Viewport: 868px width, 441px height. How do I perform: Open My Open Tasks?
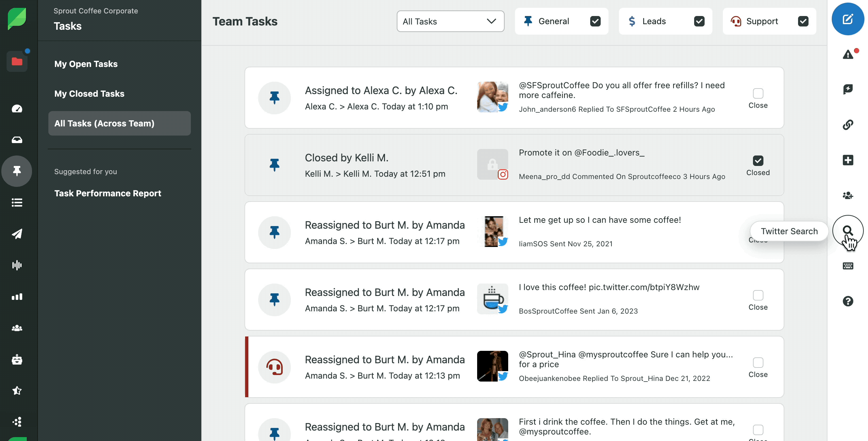(86, 64)
